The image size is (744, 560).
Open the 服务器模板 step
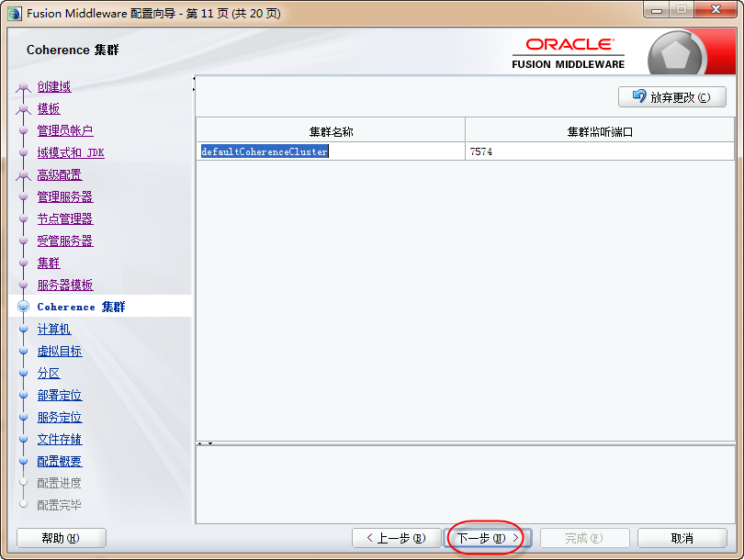65,285
